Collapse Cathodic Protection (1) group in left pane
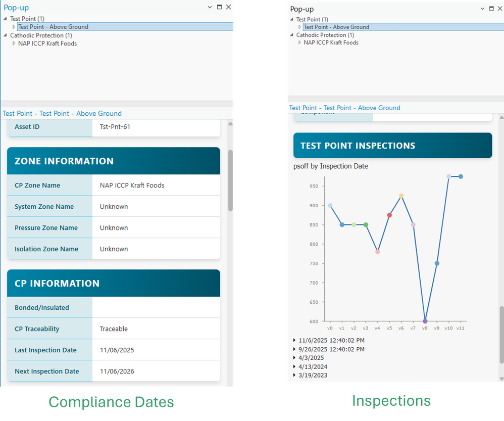504x421 pixels. 5,35
